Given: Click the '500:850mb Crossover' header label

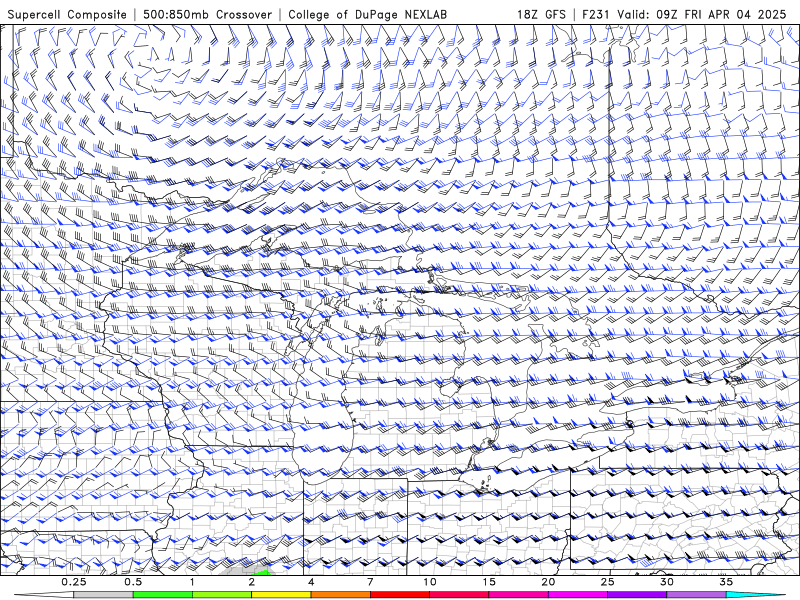Looking at the screenshot, I should point(208,14).
